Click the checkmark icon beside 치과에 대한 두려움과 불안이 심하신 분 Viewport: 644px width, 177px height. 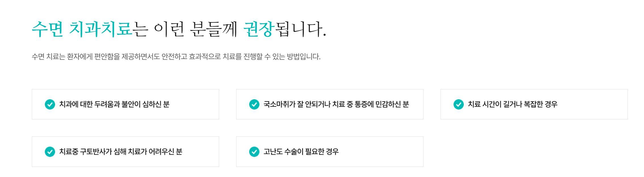tap(50, 104)
